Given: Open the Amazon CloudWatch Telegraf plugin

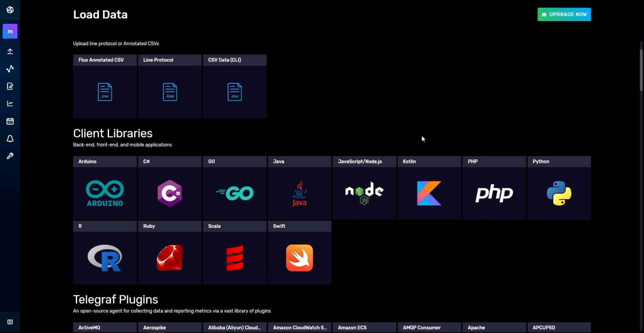Looking at the screenshot, I should tap(299, 328).
